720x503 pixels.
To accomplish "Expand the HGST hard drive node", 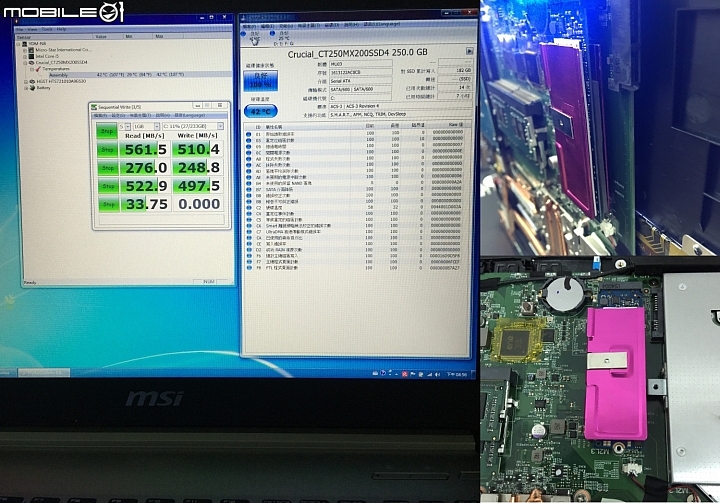I will pyautogui.click(x=25, y=81).
